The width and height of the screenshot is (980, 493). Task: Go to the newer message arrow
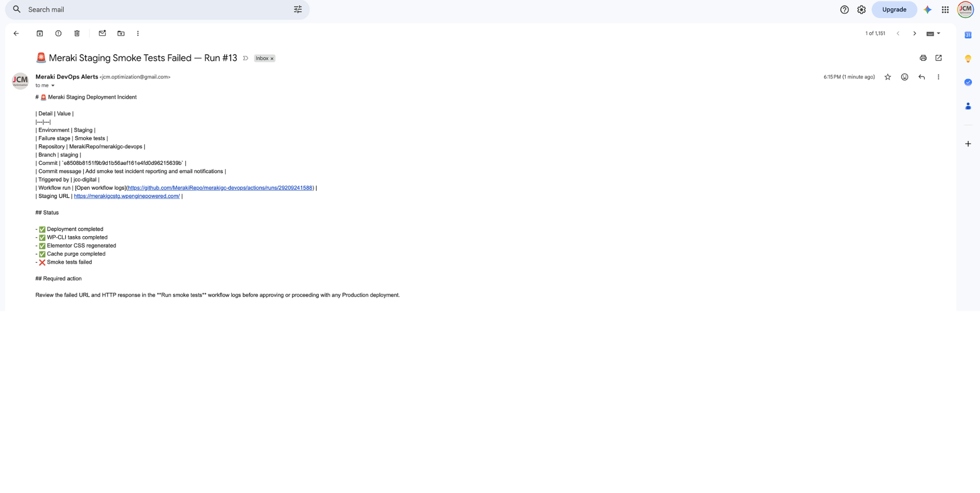pyautogui.click(x=898, y=34)
